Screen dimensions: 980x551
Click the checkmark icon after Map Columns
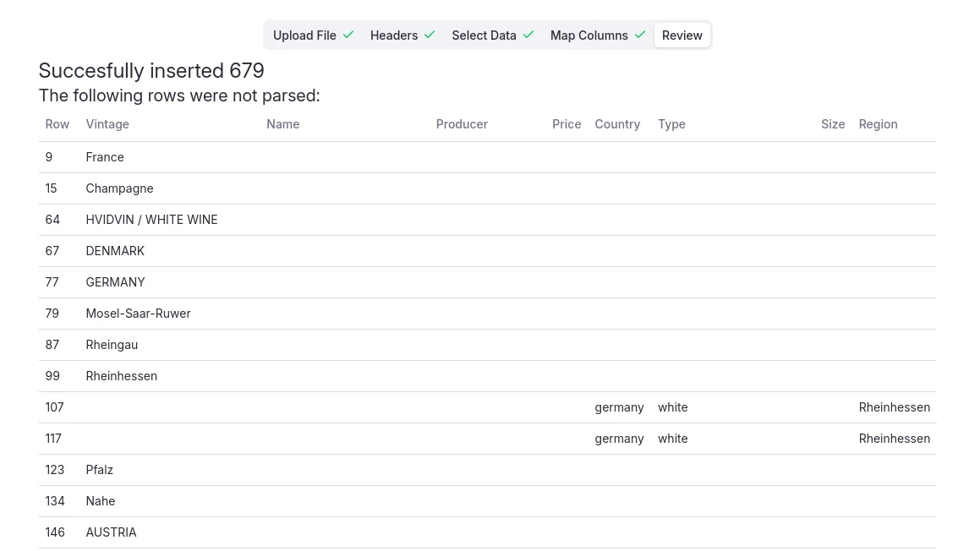pyautogui.click(x=640, y=35)
